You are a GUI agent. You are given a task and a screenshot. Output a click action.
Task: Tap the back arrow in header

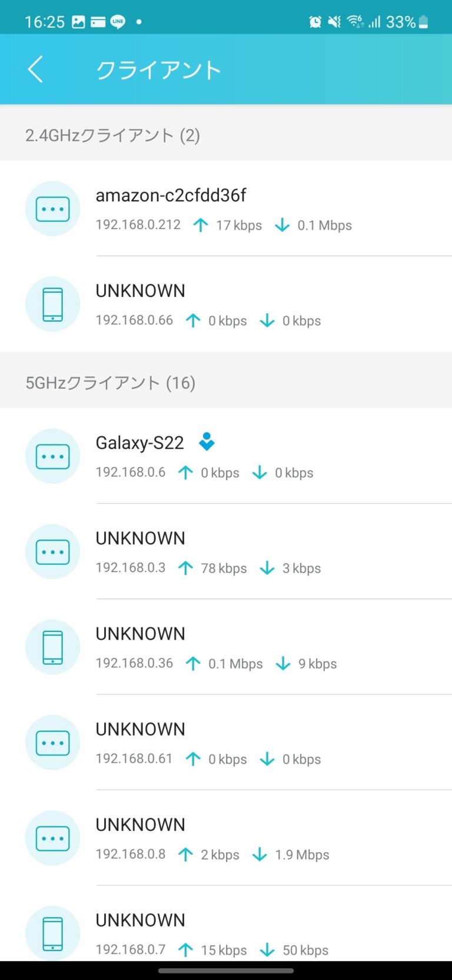pos(35,69)
